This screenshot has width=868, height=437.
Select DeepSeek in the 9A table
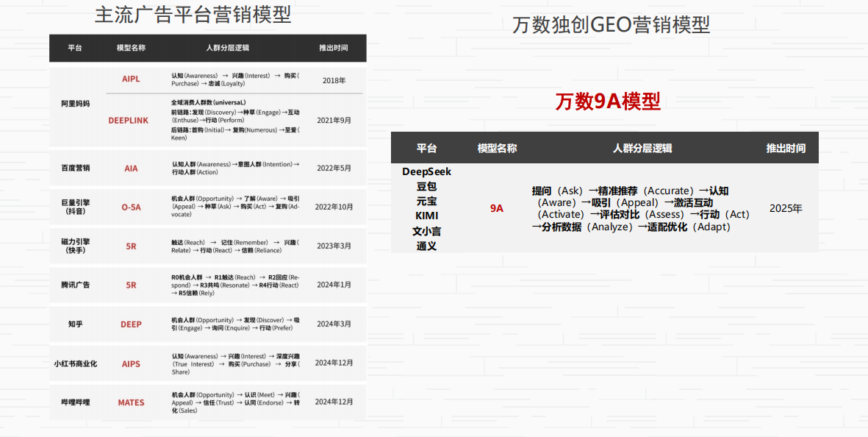427,171
